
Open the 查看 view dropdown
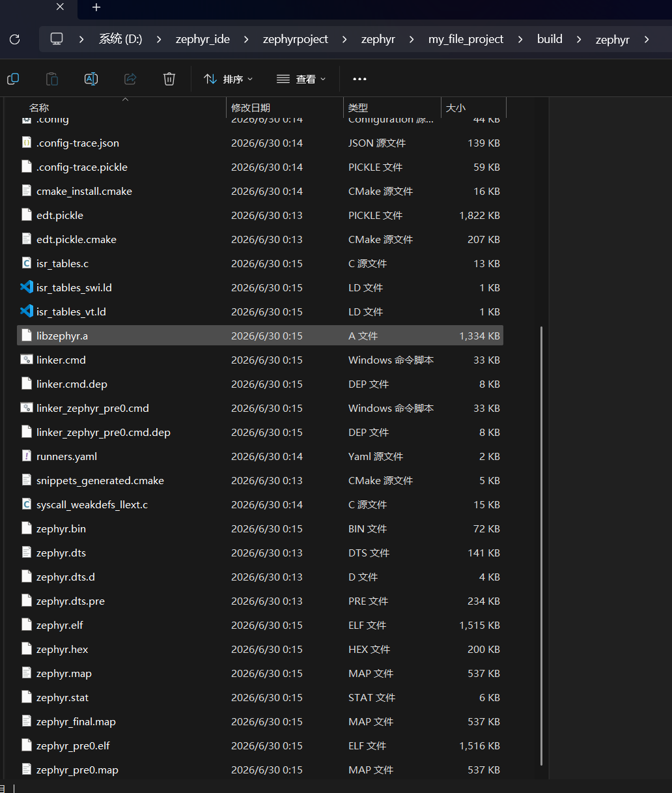point(301,79)
